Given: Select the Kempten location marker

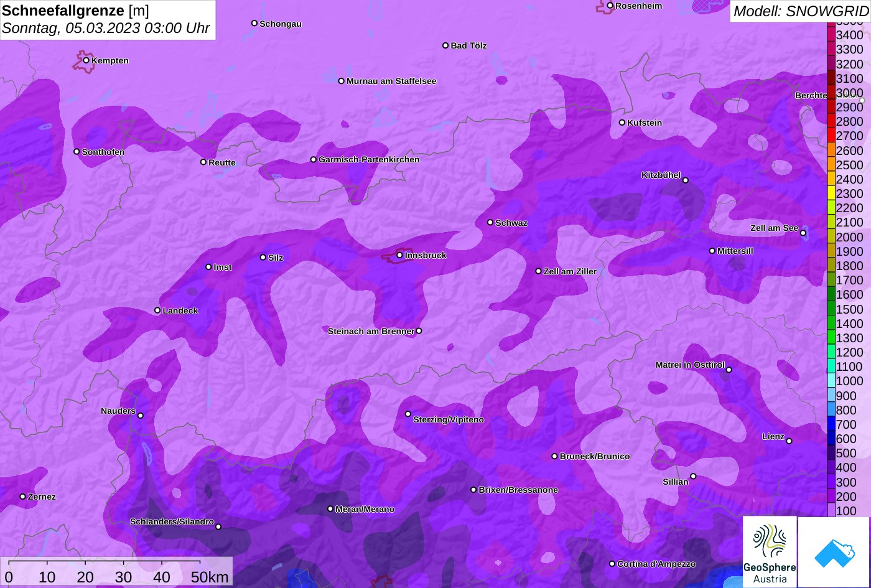Looking at the screenshot, I should point(86,60).
